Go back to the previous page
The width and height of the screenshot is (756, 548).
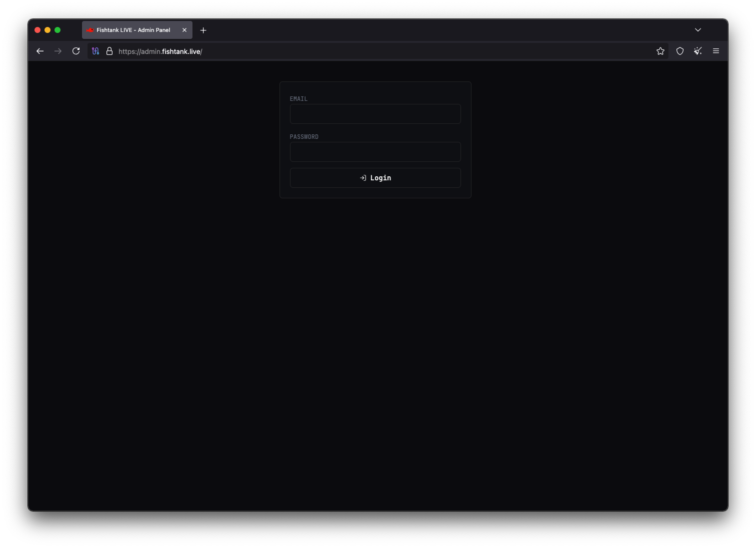(40, 51)
